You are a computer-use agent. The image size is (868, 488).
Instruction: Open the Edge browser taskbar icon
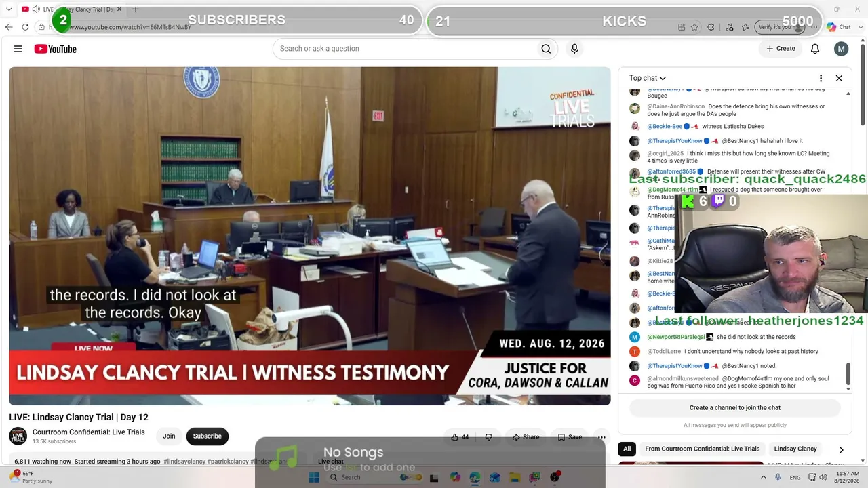tap(475, 477)
